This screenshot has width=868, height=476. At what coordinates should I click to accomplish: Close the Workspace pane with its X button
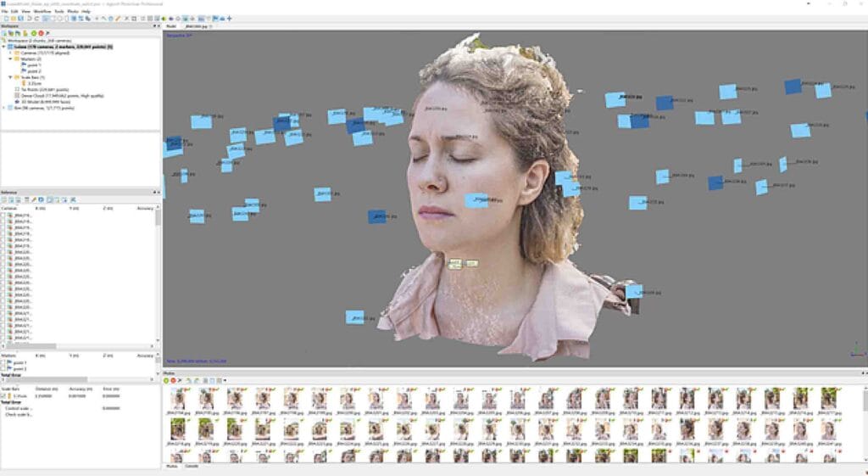159,26
